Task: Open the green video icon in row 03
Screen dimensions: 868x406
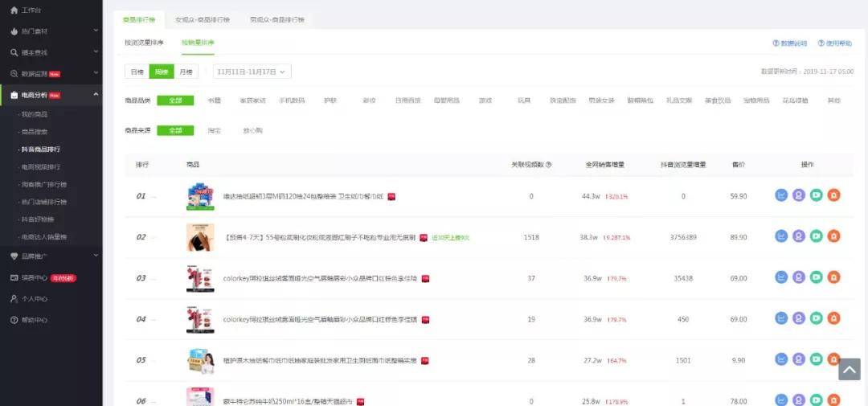Action: [816, 277]
